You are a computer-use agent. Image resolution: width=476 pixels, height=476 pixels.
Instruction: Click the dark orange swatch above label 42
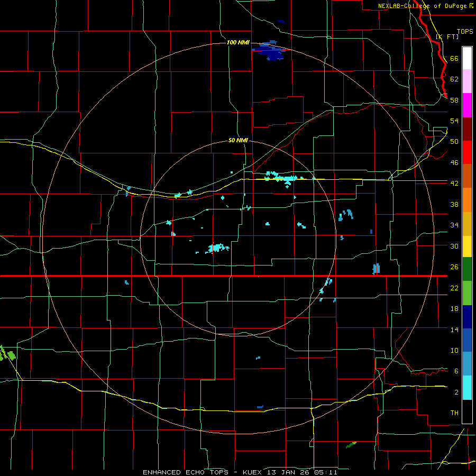pos(467,176)
